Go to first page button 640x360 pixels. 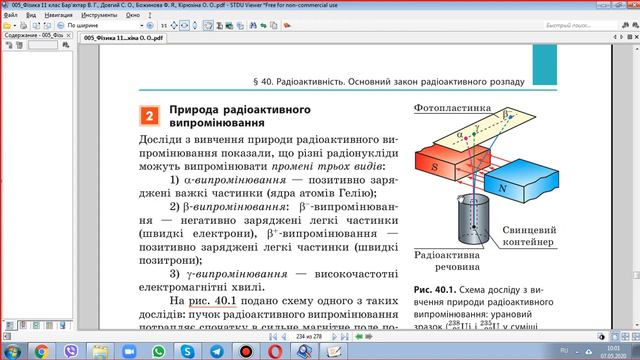pos(273,337)
